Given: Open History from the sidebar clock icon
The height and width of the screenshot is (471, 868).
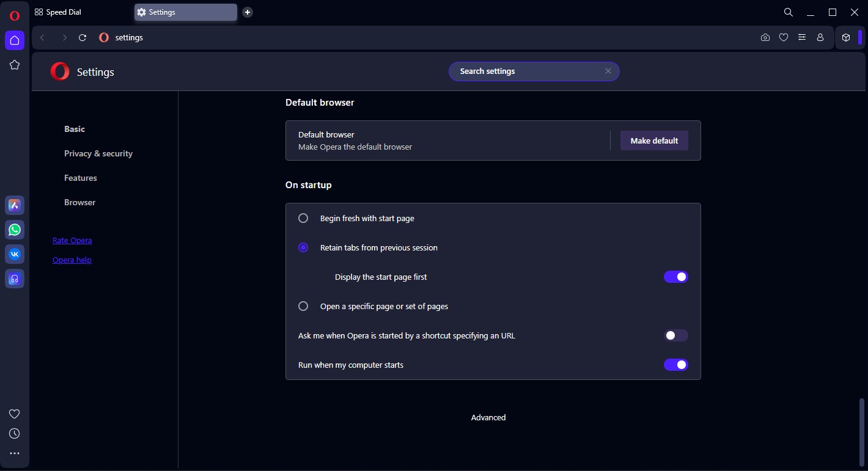Looking at the screenshot, I should point(15,433).
